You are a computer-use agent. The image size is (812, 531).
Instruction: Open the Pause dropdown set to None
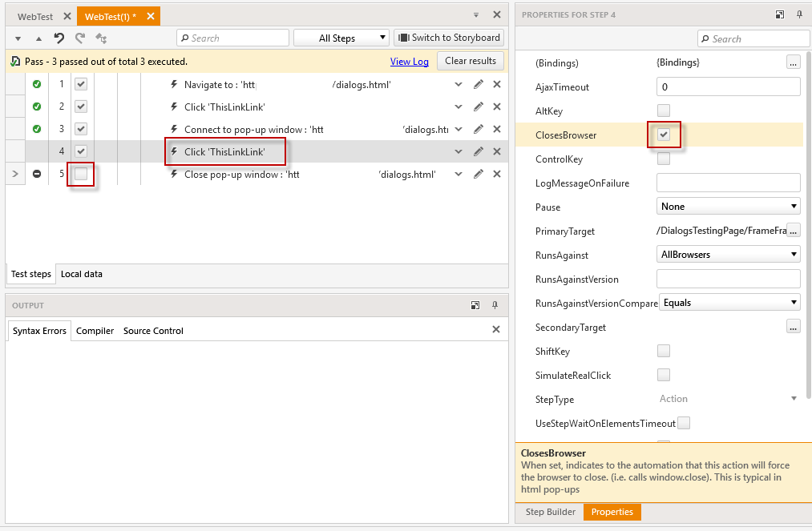[728, 207]
